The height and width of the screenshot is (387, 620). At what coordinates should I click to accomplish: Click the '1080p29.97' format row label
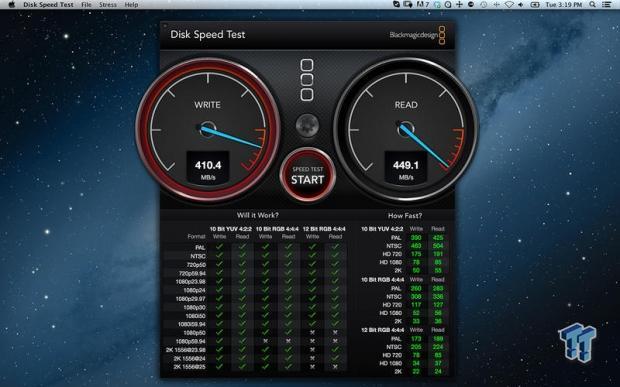191,298
